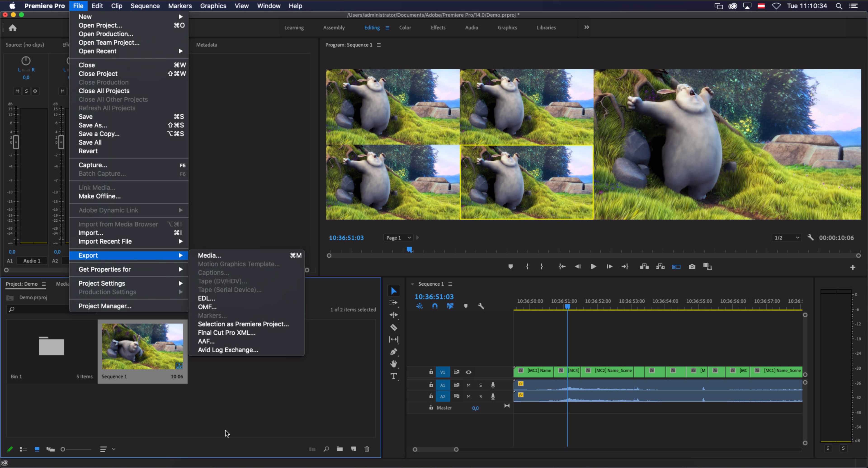Viewport: 868px width, 468px height.
Task: Go to In point button
Action: point(562,266)
